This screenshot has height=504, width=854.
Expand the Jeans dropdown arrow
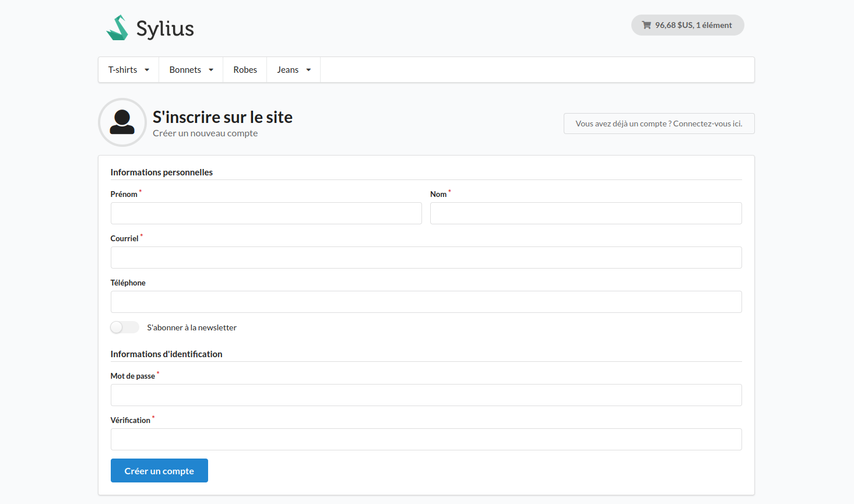coord(308,70)
